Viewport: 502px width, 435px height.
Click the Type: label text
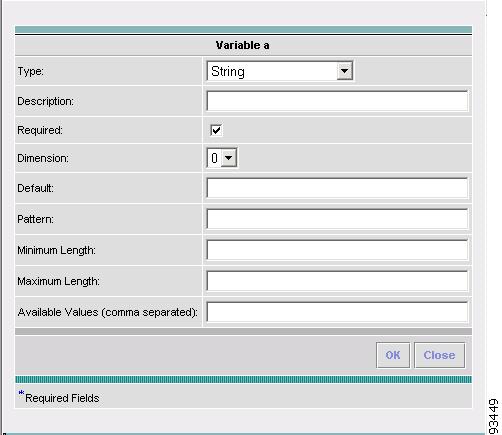pos(30,71)
